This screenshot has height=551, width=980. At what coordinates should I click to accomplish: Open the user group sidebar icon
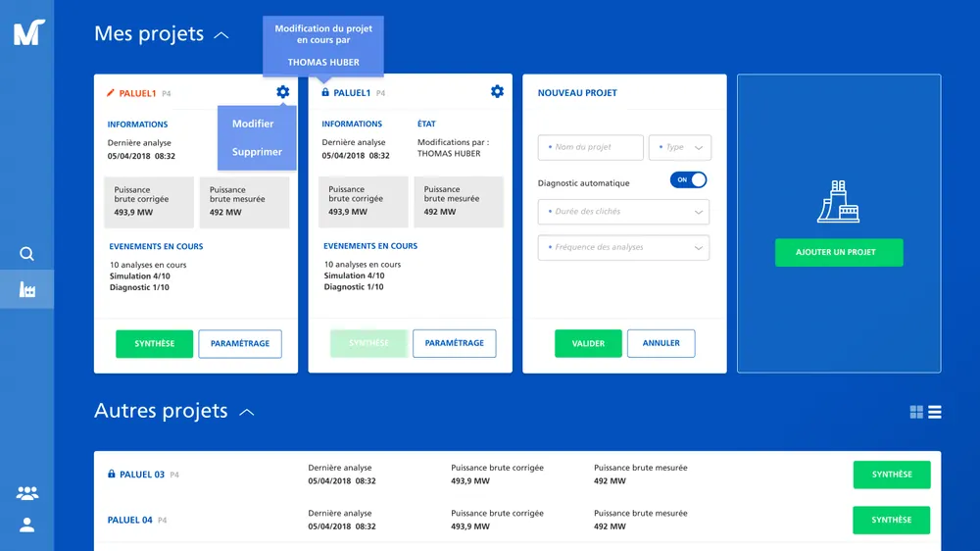pyautogui.click(x=26, y=493)
